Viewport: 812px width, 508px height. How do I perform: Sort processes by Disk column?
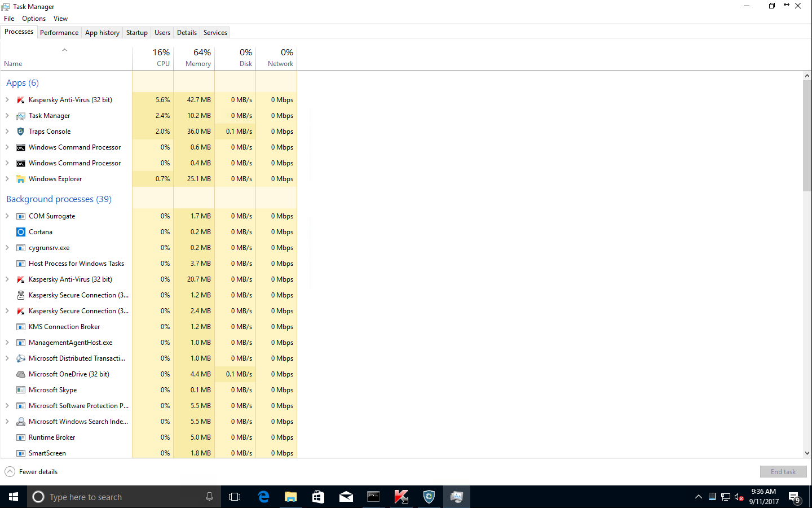point(235,58)
